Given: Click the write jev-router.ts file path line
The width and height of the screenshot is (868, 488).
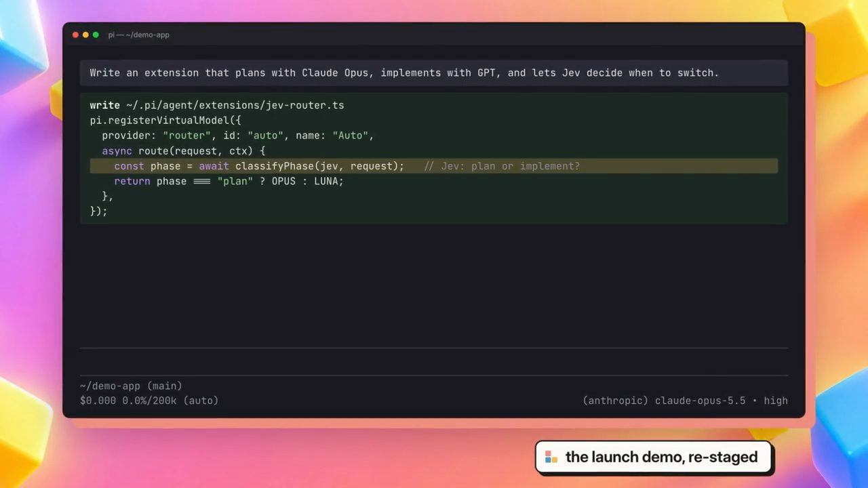Looking at the screenshot, I should tap(217, 105).
